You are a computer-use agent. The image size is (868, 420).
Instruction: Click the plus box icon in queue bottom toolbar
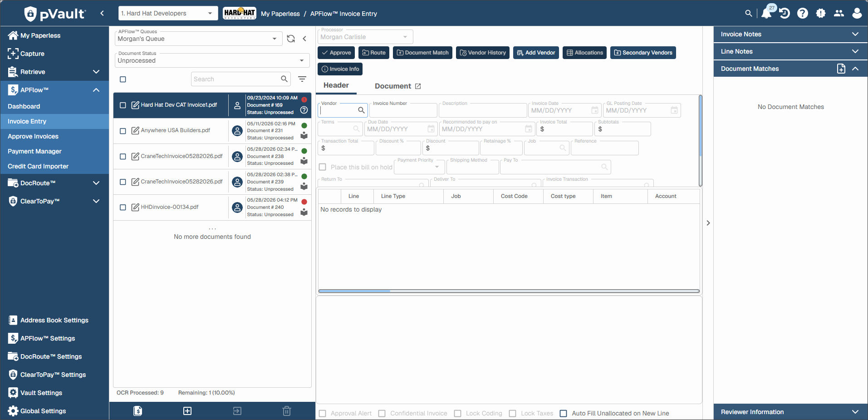pos(187,411)
